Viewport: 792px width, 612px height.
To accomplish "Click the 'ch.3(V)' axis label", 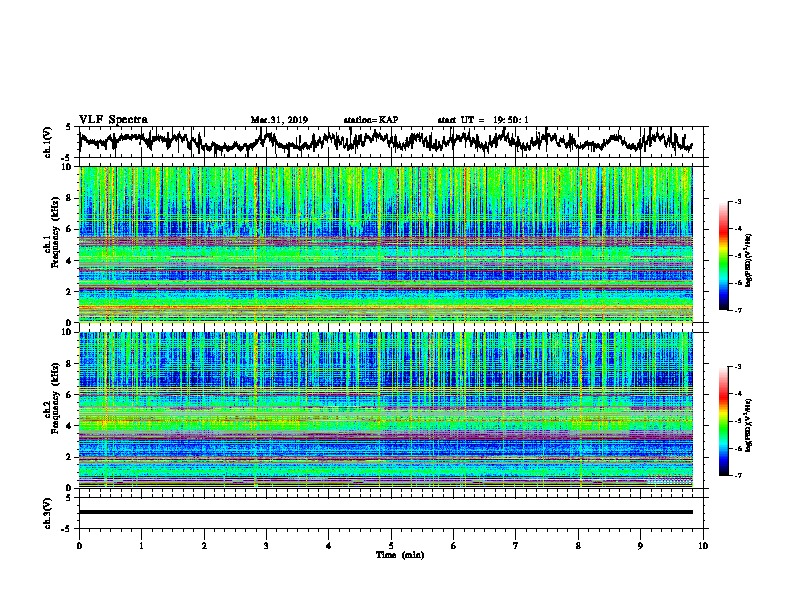I will pos(48,513).
